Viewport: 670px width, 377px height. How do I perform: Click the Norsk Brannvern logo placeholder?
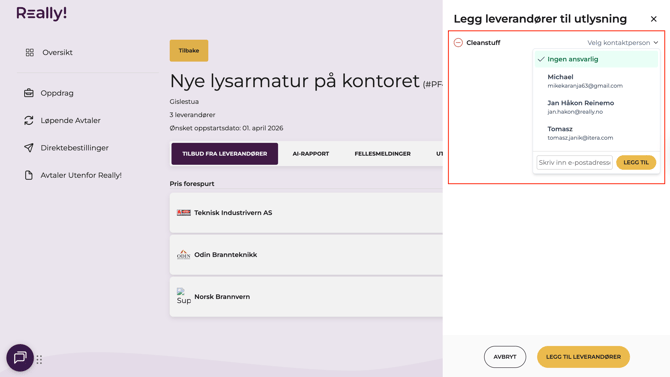pos(184,296)
